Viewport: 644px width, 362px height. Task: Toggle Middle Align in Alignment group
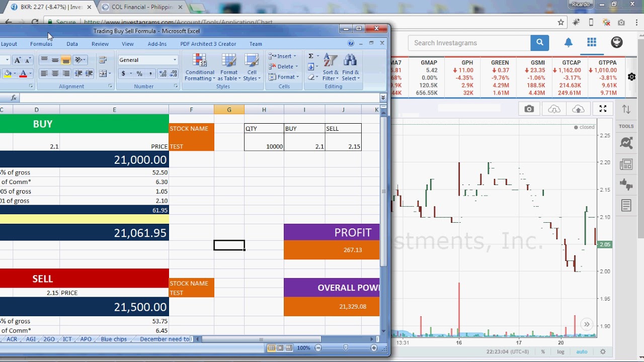tap(55, 60)
